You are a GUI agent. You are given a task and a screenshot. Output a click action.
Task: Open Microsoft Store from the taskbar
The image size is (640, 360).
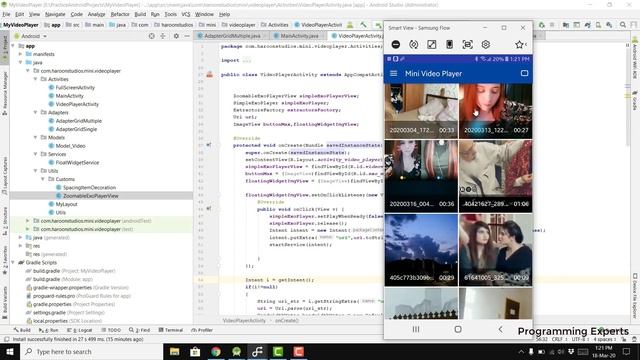click(x=195, y=351)
